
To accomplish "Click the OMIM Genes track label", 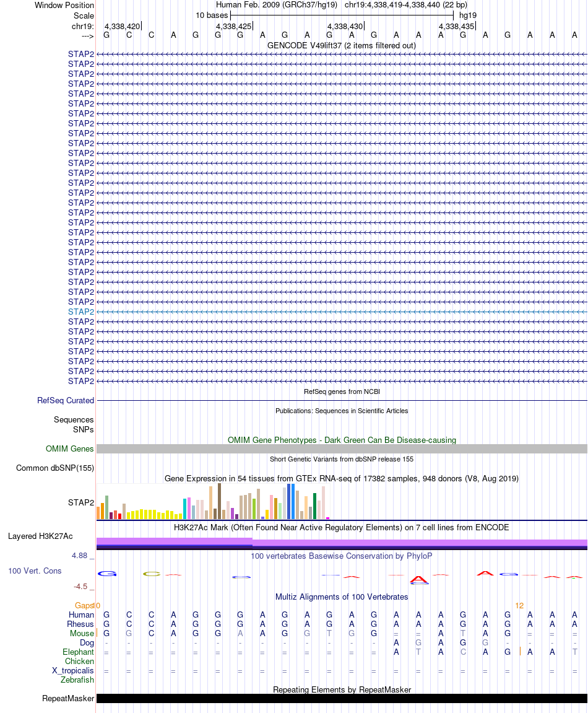I will (69, 449).
